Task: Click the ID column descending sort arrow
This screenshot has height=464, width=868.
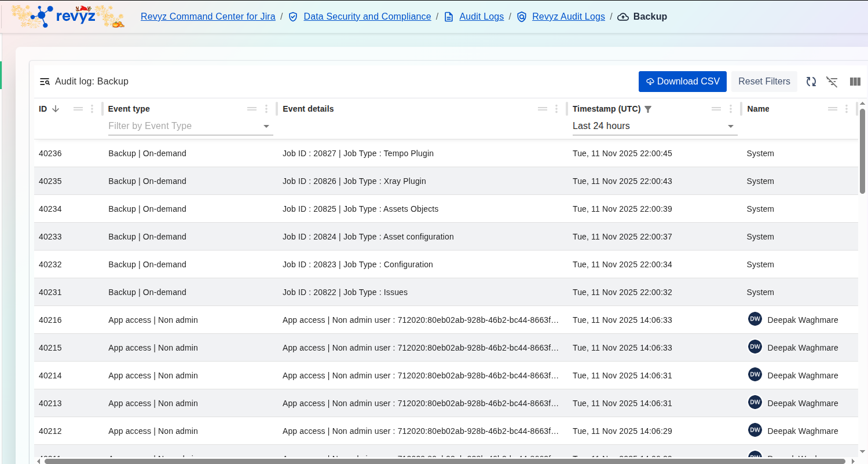Action: pos(56,109)
